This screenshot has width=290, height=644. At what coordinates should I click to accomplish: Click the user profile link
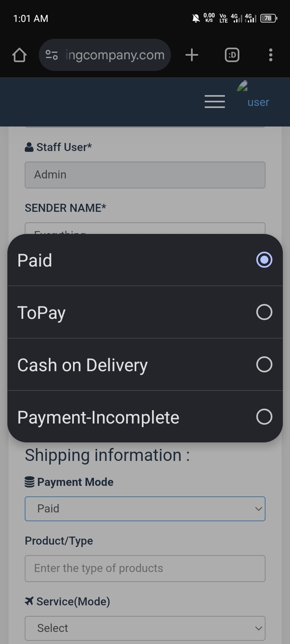click(258, 102)
